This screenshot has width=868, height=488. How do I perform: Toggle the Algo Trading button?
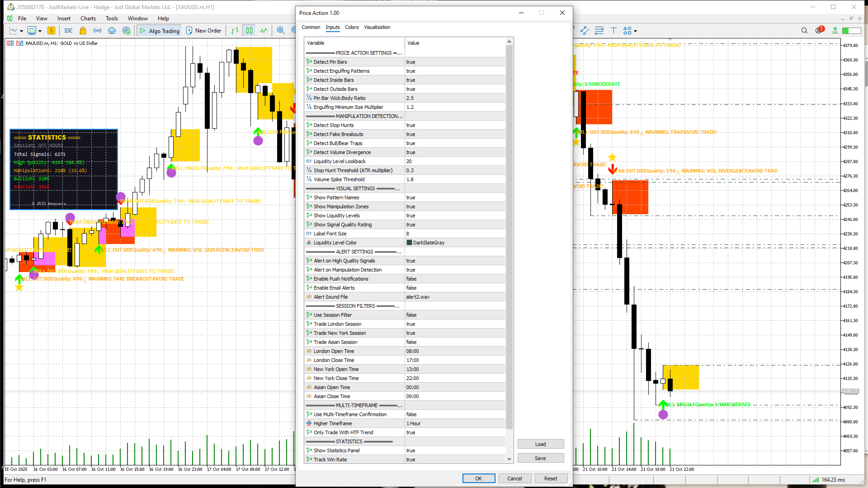click(160, 31)
